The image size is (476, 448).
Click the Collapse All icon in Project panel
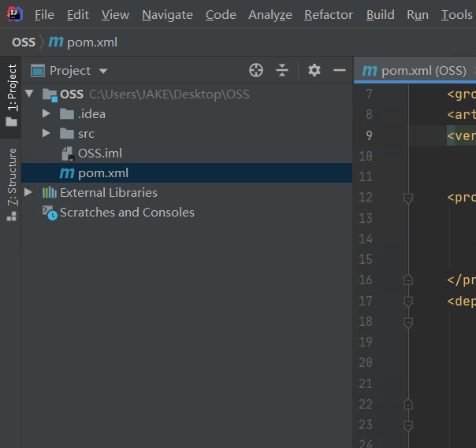point(282,70)
